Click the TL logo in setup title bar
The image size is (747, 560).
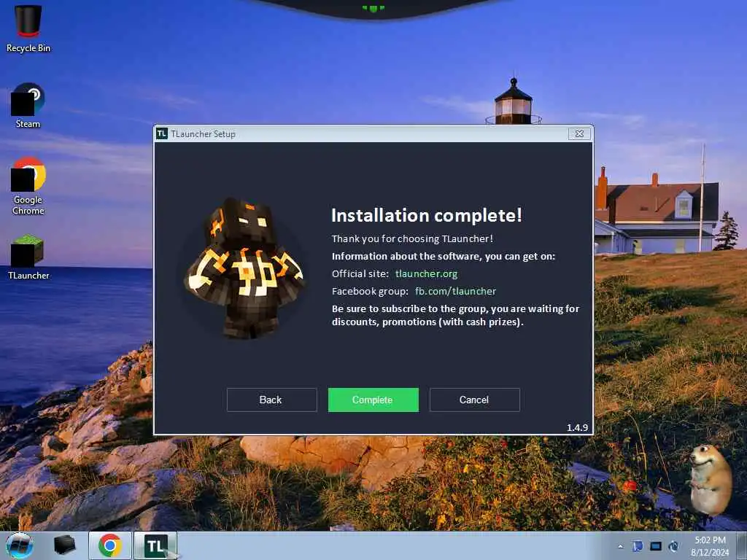162,134
